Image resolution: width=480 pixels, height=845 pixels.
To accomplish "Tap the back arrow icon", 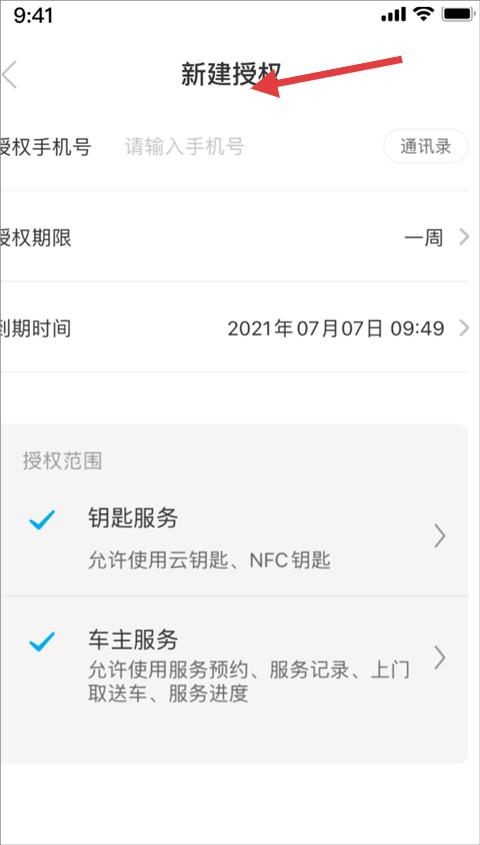I will [x=10, y=74].
